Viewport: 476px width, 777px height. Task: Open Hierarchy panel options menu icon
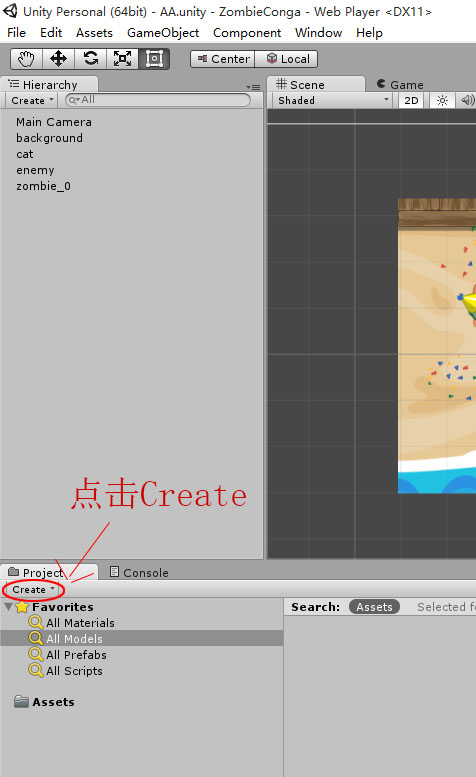coord(253,87)
